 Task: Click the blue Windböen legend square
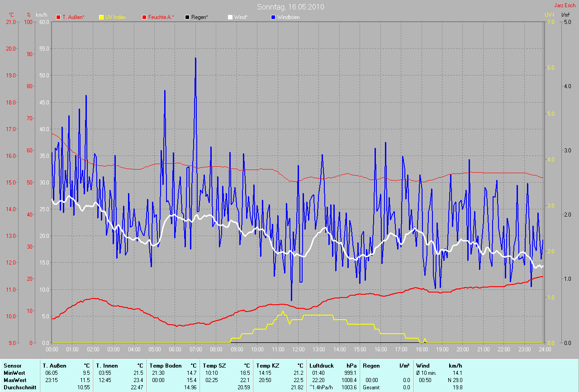(273, 17)
